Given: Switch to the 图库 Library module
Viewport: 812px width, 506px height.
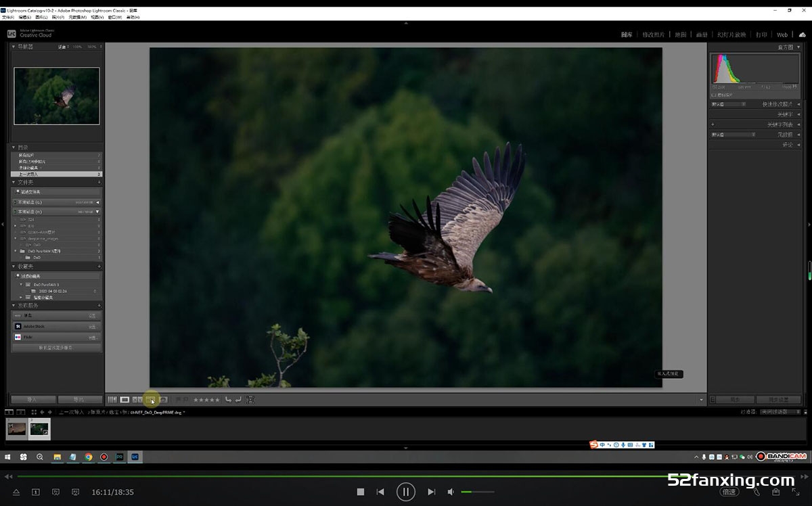Looking at the screenshot, I should pos(627,34).
